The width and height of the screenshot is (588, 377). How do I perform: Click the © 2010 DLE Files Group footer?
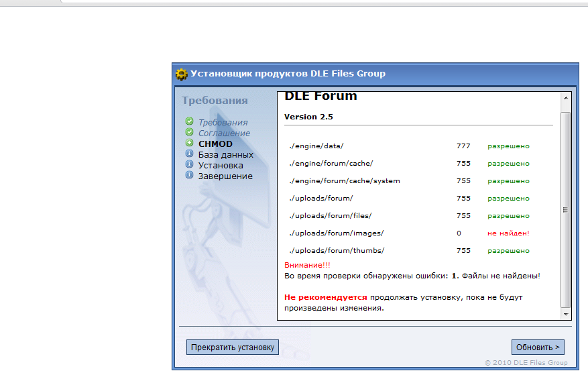526,363
